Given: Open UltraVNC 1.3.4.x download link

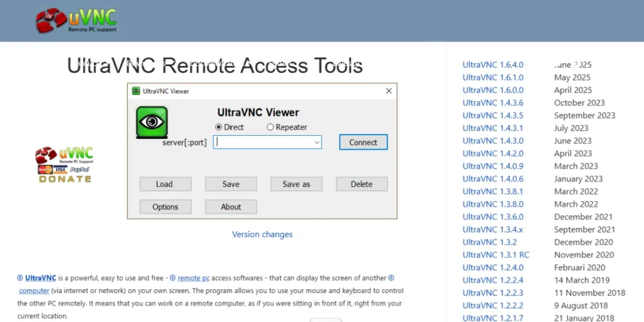Looking at the screenshot, I should pyautogui.click(x=493, y=230).
